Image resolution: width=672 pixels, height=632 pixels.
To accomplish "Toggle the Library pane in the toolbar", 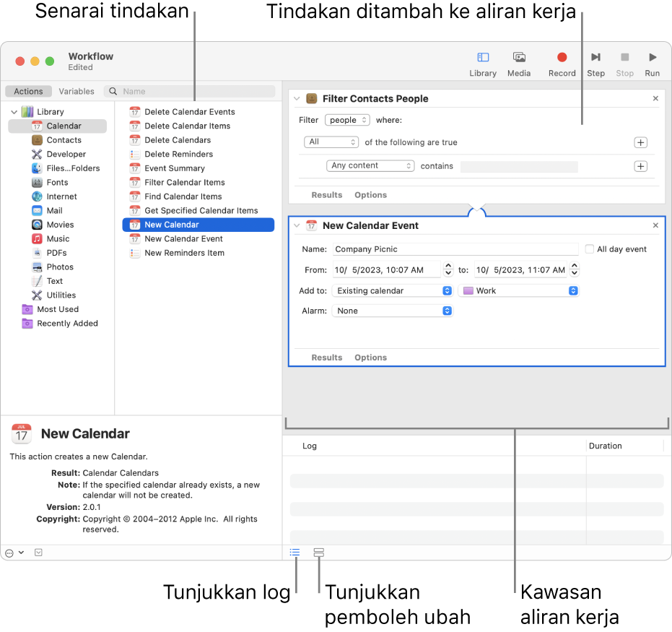I will (483, 64).
